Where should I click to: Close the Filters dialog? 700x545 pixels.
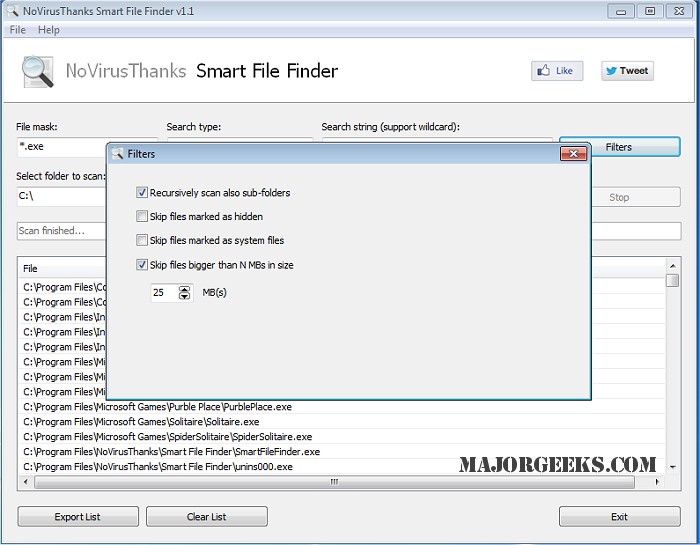tap(573, 154)
